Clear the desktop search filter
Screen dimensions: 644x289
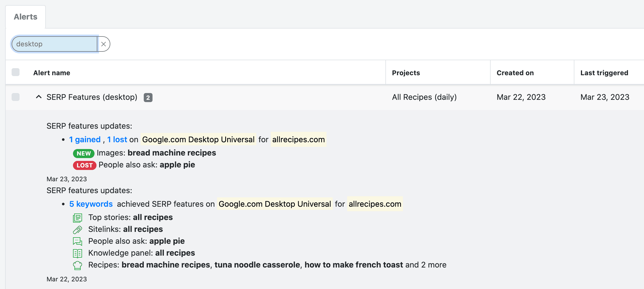[x=104, y=44]
